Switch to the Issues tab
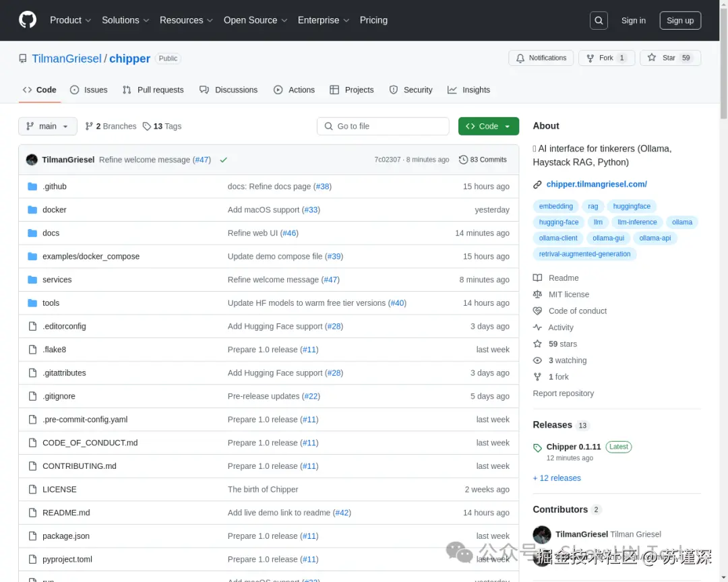728x582 pixels. 89,90
